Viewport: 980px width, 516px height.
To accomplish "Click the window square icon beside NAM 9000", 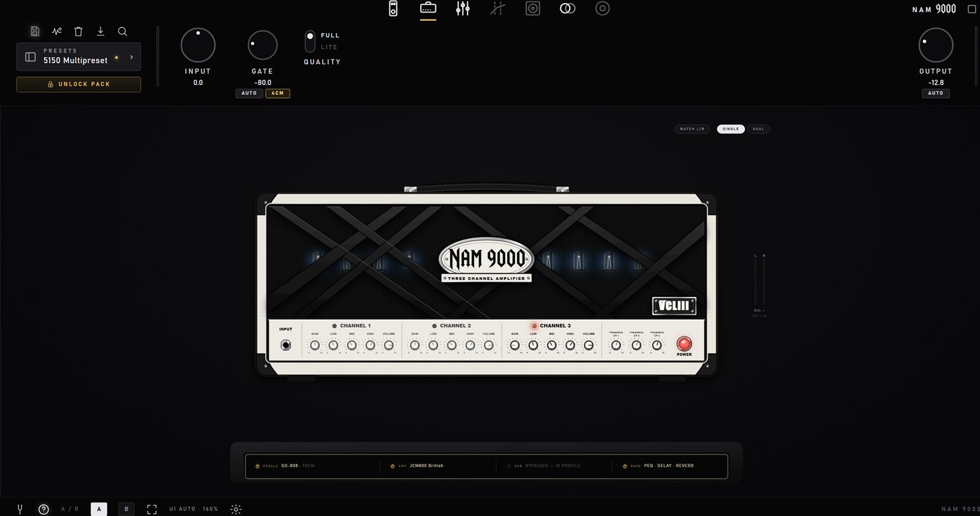I will [x=971, y=9].
